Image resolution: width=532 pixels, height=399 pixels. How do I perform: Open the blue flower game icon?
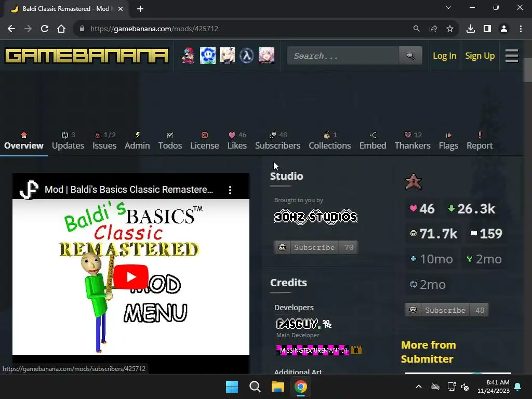point(208,56)
